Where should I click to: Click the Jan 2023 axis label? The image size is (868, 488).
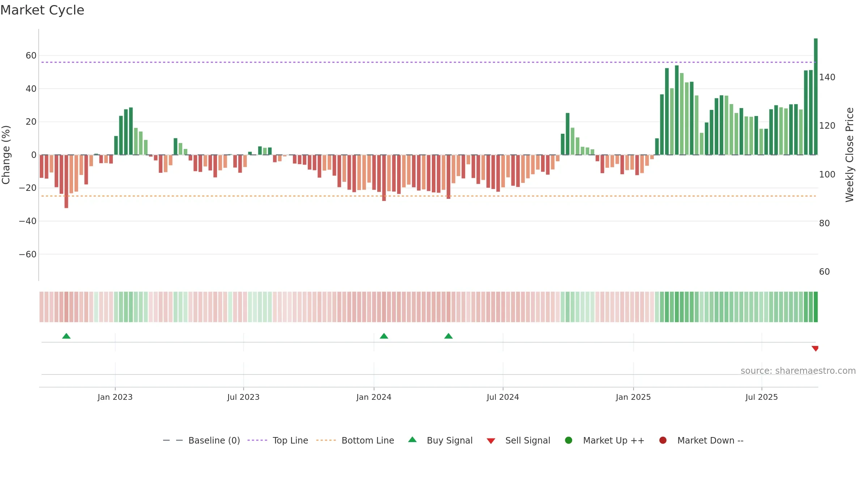tap(115, 397)
